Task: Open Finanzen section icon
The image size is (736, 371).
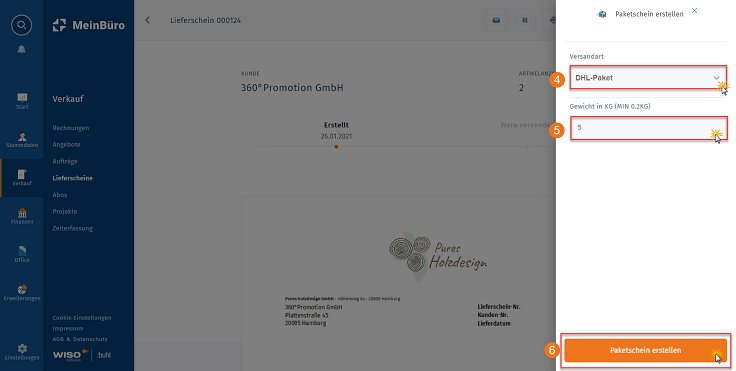Action: click(x=22, y=216)
